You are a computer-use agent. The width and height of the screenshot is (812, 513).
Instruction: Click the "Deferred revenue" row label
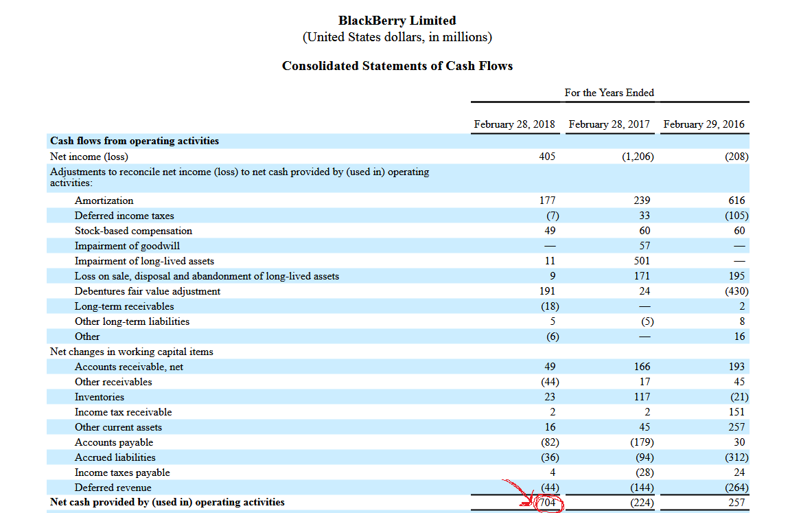click(113, 488)
